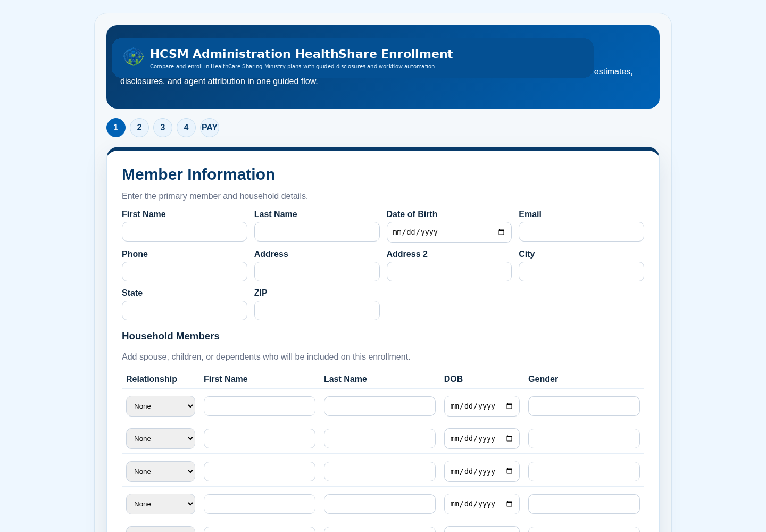
Task: Focus the ZIP field
Action: (x=317, y=311)
